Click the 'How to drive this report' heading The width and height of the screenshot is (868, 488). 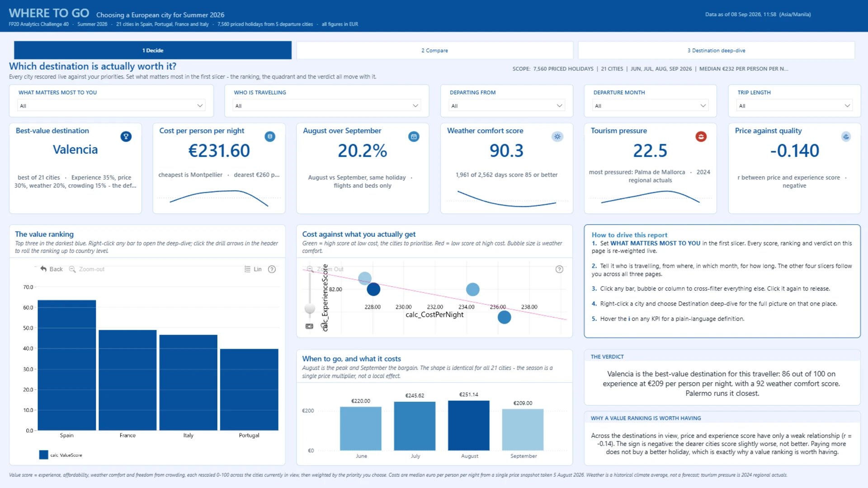tap(630, 235)
